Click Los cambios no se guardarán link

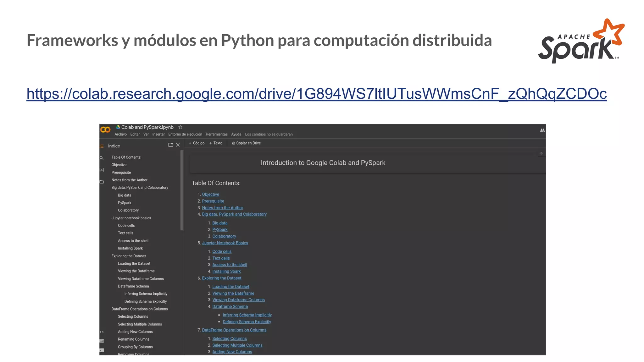pyautogui.click(x=269, y=134)
